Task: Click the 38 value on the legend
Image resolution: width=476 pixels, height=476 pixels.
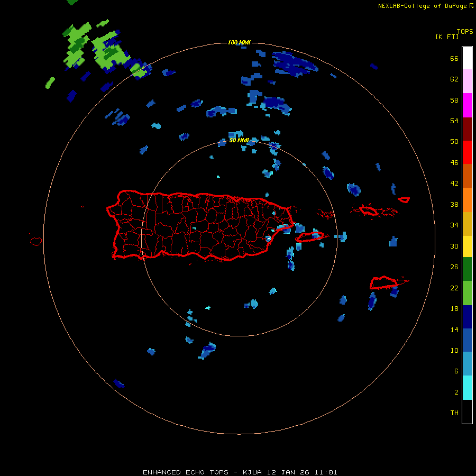Action: pyautogui.click(x=454, y=204)
